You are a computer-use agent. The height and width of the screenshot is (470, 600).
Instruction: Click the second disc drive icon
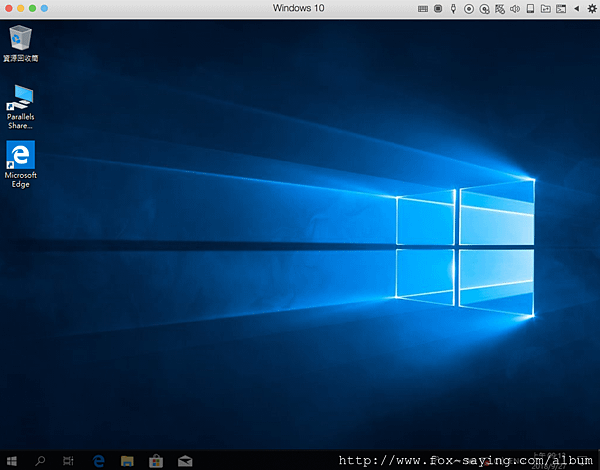pos(484,9)
